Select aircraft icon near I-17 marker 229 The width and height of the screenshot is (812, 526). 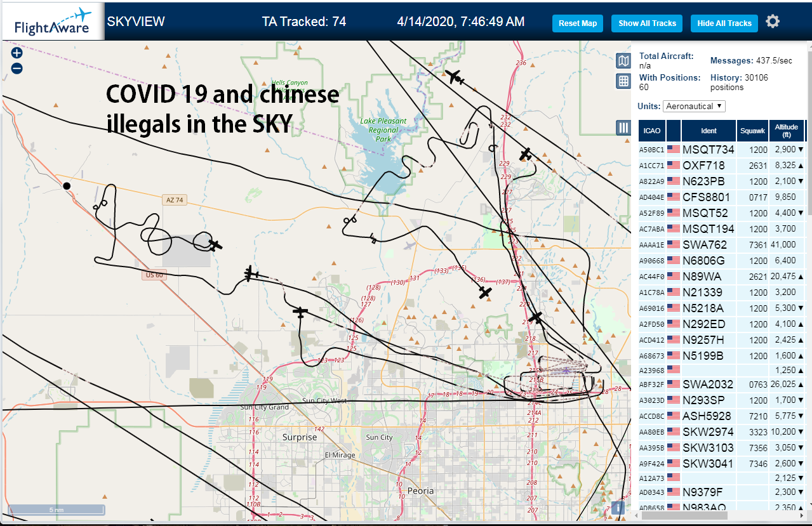tap(525, 154)
